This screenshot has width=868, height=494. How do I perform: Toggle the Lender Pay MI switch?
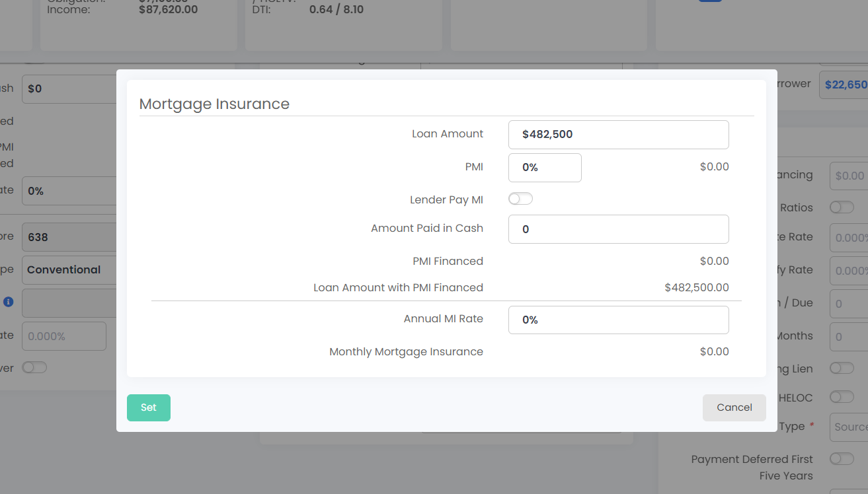(520, 199)
